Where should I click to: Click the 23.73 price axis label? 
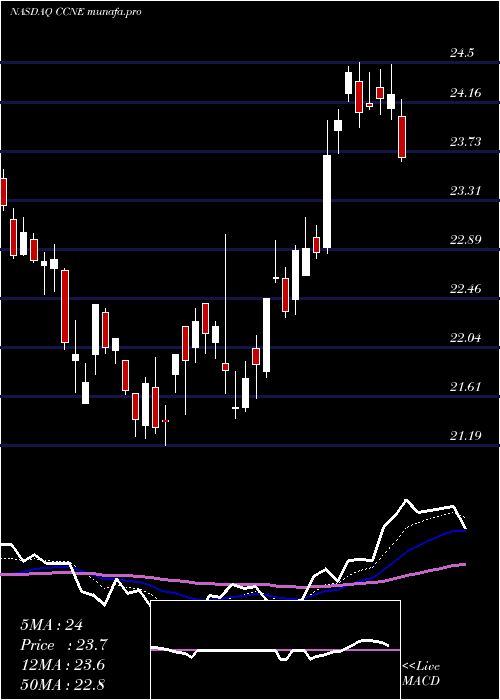point(466,142)
